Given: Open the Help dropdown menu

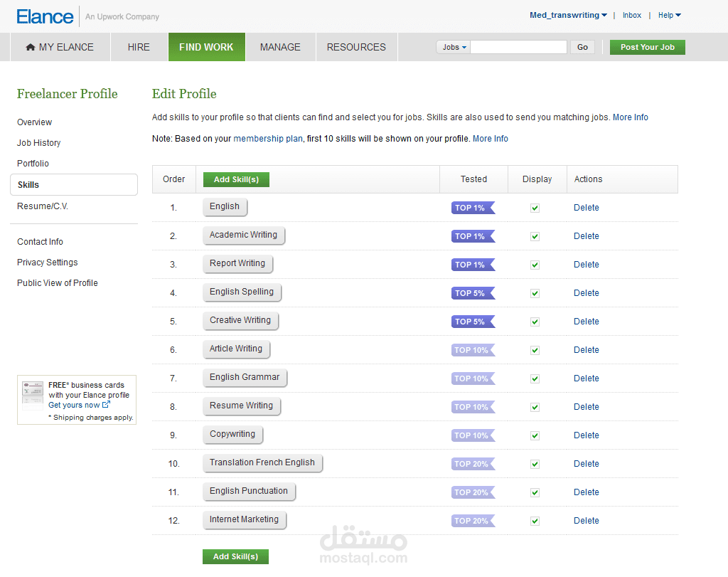Looking at the screenshot, I should coord(670,16).
